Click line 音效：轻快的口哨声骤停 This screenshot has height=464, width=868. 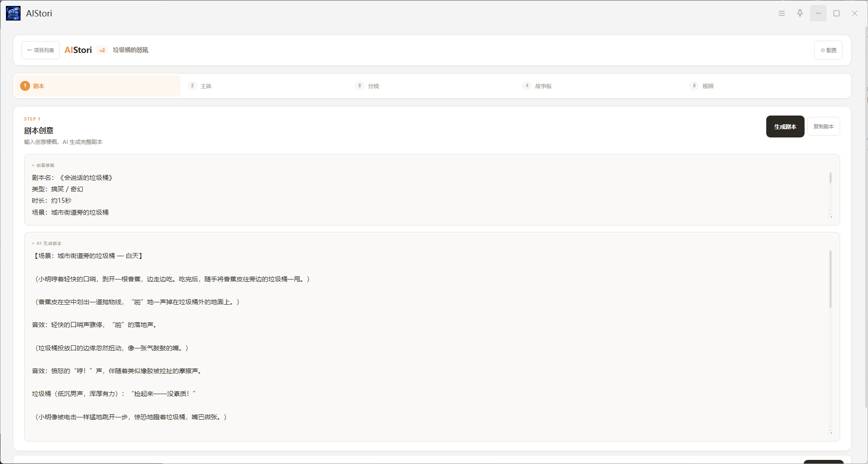pyautogui.click(x=95, y=325)
